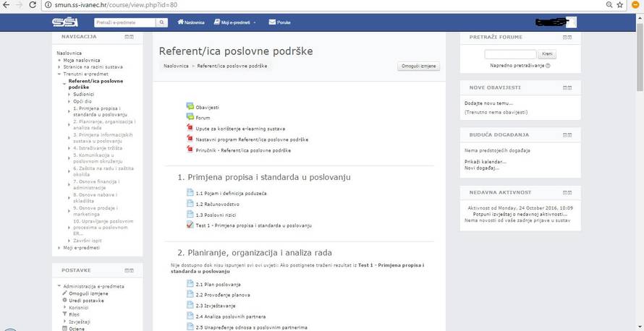Click funnel icon for Filtri

pyautogui.click(x=64, y=314)
